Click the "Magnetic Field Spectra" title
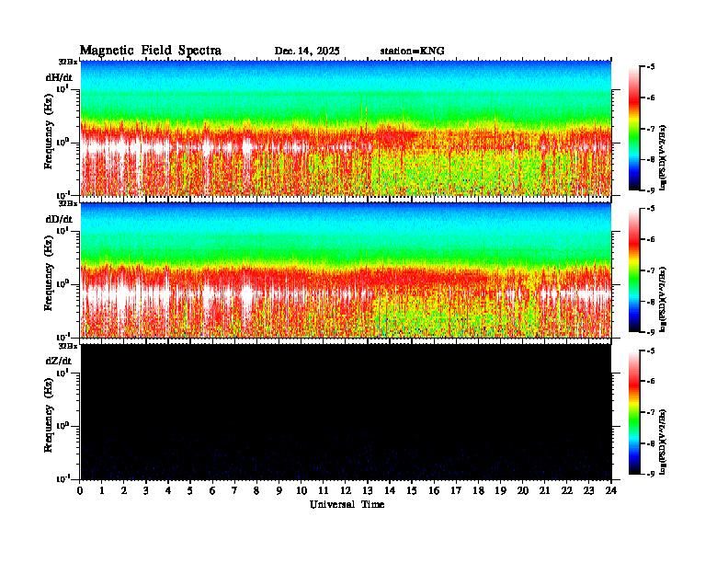The height and width of the screenshot is (563, 728). tap(151, 51)
